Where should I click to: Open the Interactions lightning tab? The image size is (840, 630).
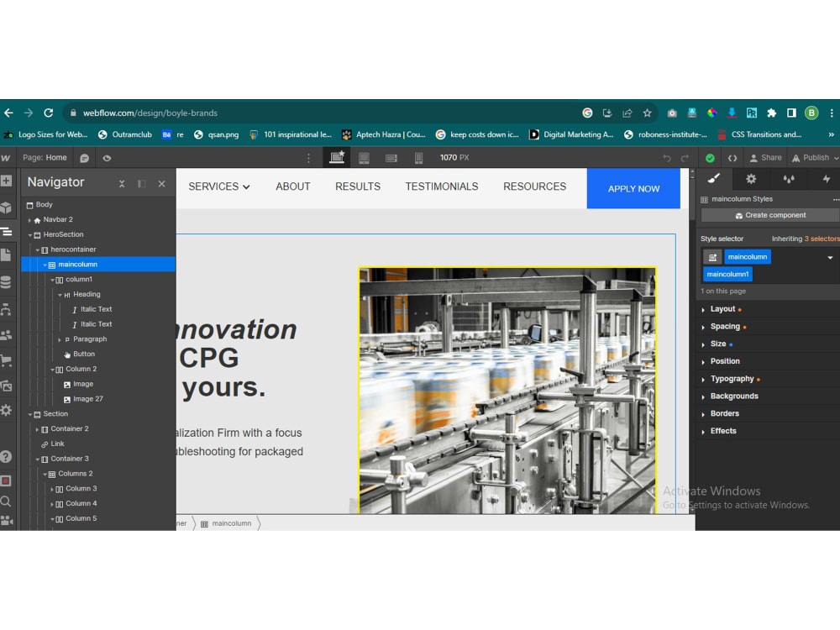[826, 179]
